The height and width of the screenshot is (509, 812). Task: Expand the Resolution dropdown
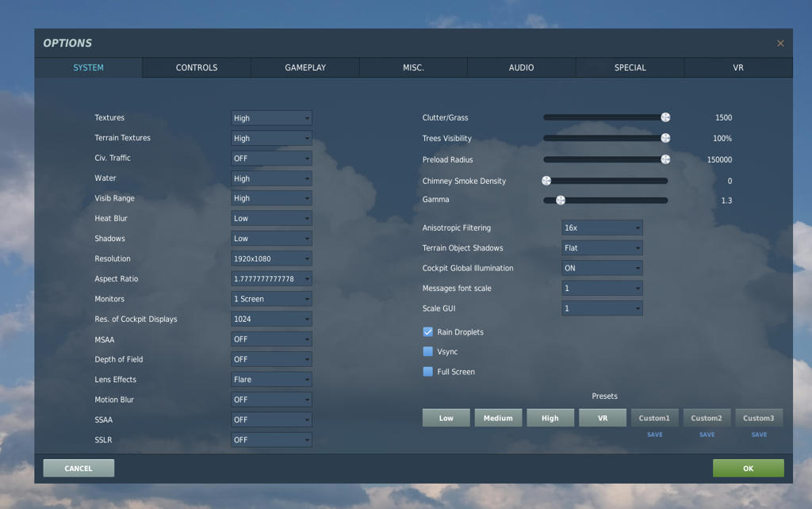point(271,258)
